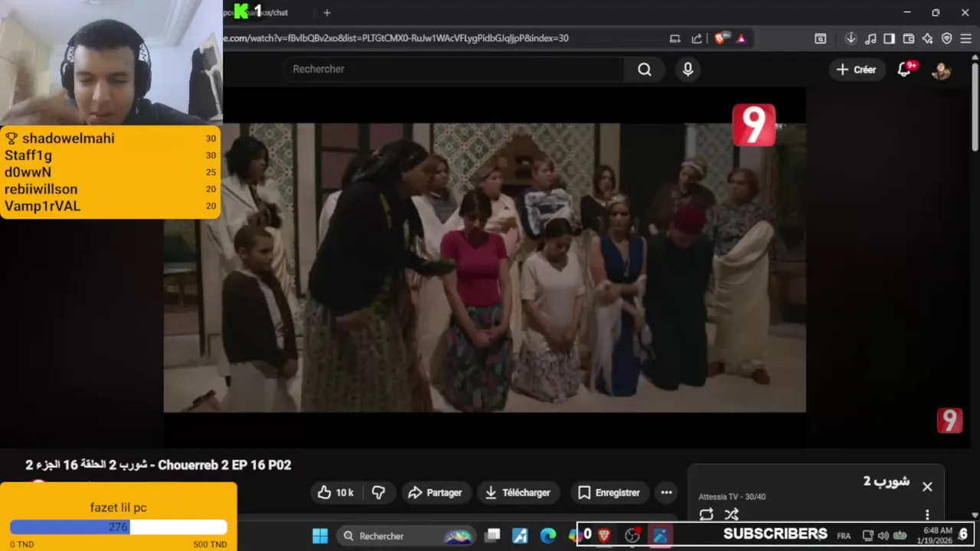The width and height of the screenshot is (980, 551).
Task: Dislike the video with thumbs-down
Action: 378,493
